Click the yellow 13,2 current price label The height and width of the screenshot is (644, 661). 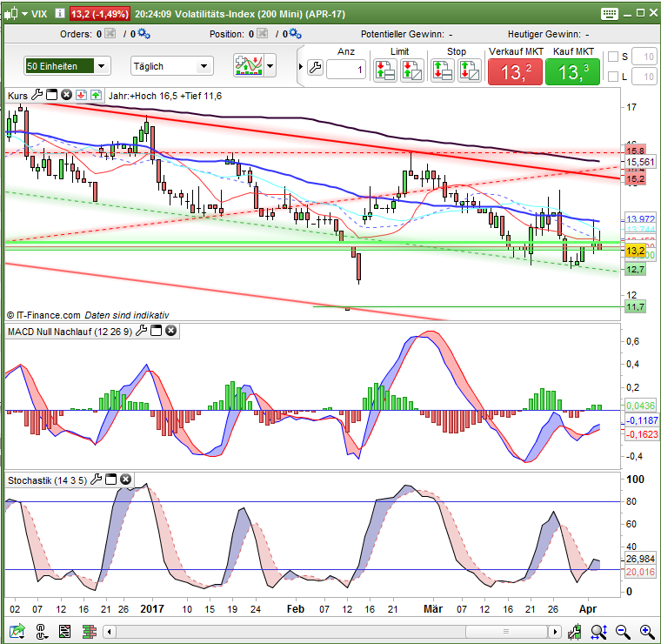click(635, 251)
